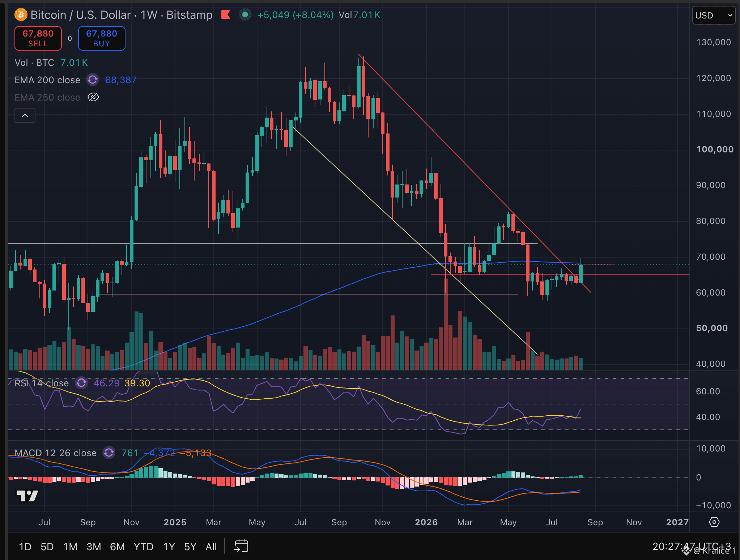Screen dimensions: 740x560
Task: Click the 70,000 price axis label
Action: coord(711,257)
